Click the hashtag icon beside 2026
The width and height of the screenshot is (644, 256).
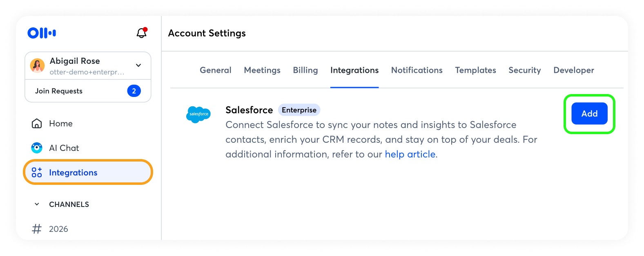coord(37,229)
